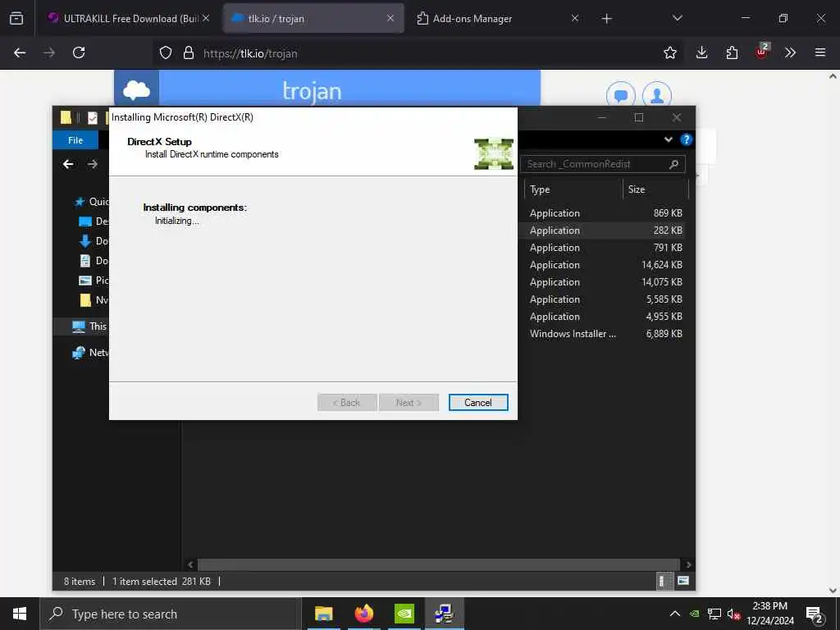
Task: Show more toolbar tools chevron
Action: [x=790, y=52]
